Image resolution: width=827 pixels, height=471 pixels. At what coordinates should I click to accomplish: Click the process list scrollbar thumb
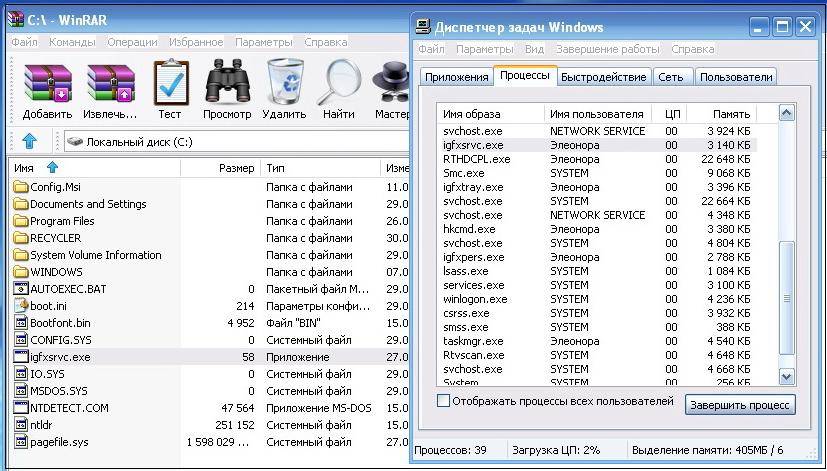(x=786, y=299)
